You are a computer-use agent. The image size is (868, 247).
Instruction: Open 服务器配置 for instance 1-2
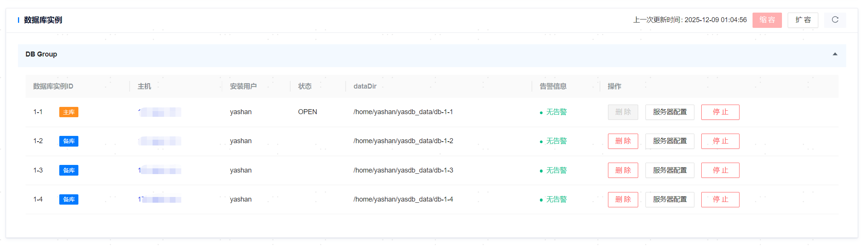670,141
